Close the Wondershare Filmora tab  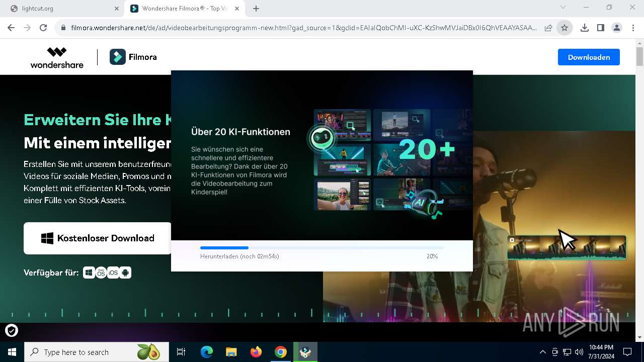[237, 9]
